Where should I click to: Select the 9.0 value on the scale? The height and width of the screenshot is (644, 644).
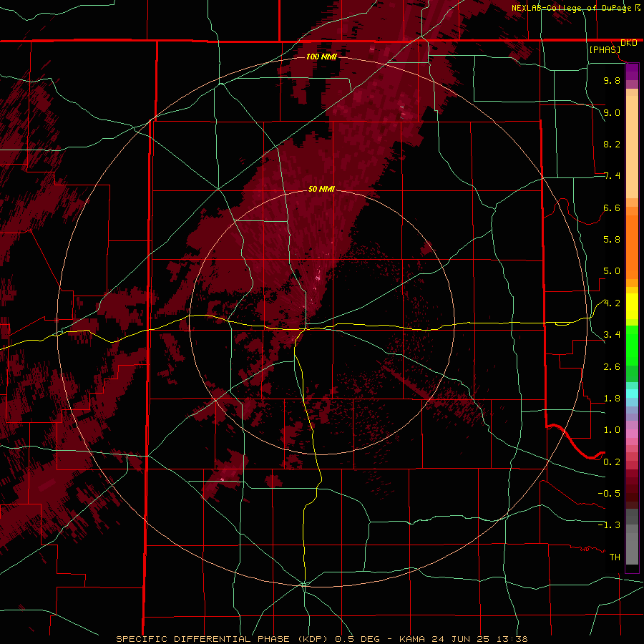pos(612,112)
